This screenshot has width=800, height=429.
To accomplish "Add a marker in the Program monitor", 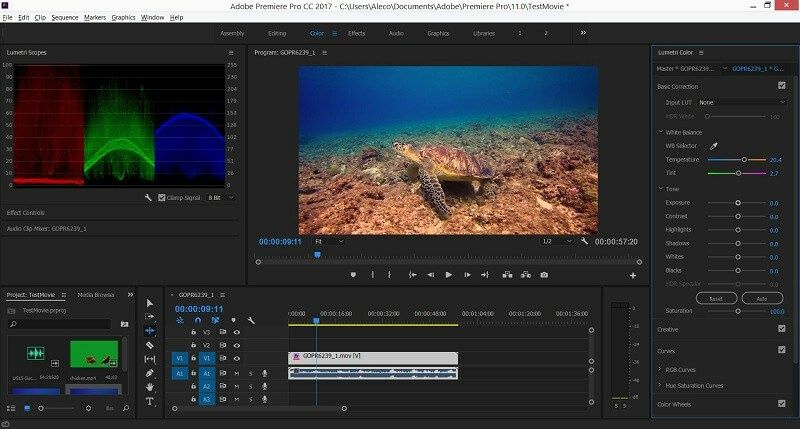I will pyautogui.click(x=353, y=275).
